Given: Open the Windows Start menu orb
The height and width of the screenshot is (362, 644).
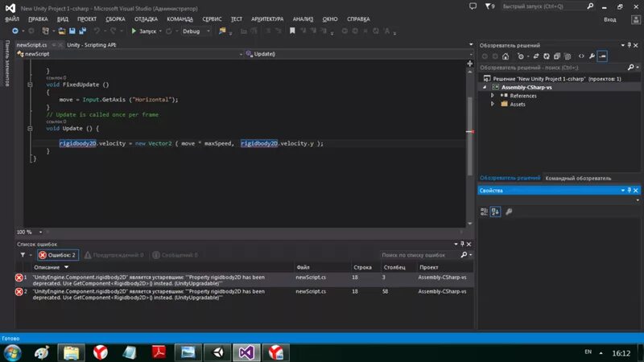Looking at the screenshot, I should pos(12,353).
